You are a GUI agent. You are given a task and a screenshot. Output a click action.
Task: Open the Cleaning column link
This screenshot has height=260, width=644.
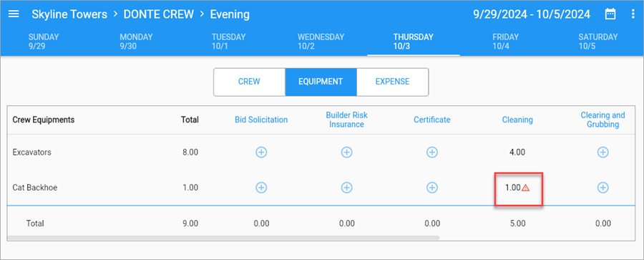tap(517, 120)
